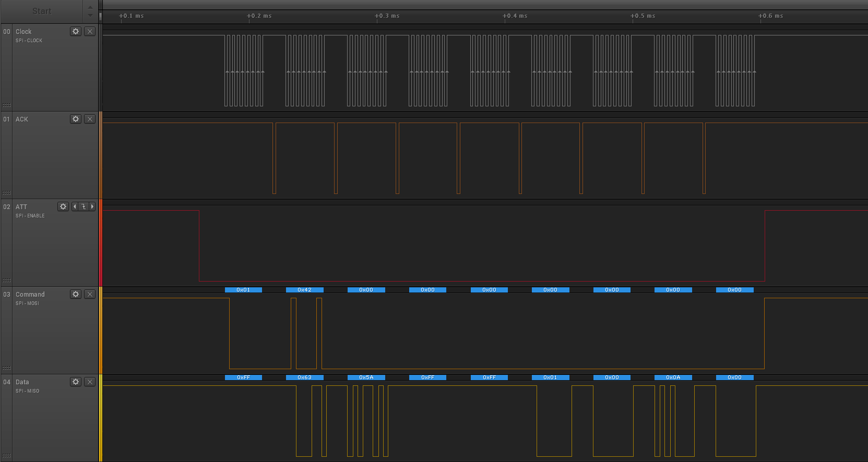Open settings gear for ATT channel

(x=63, y=206)
